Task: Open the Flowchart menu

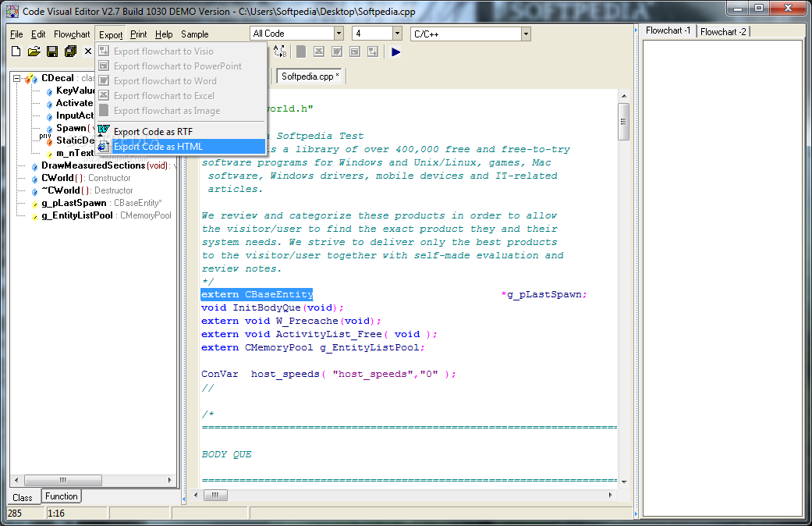Action: [x=72, y=34]
